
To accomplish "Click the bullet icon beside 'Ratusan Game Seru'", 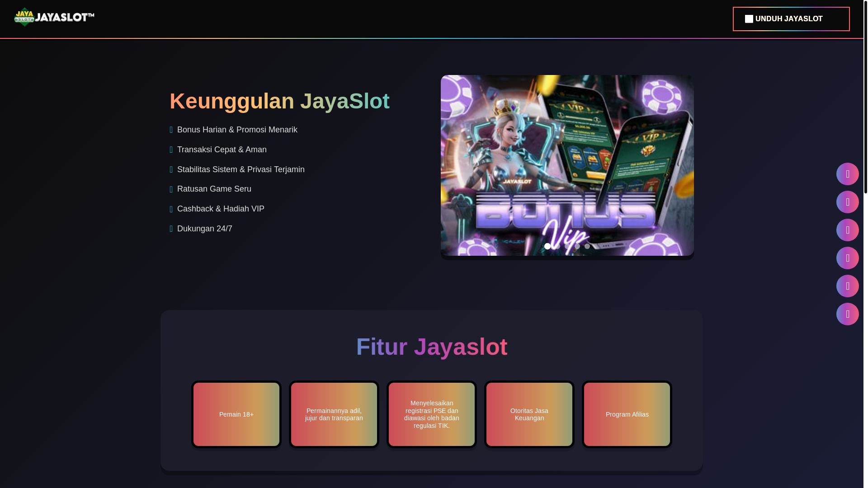I will point(171,189).
